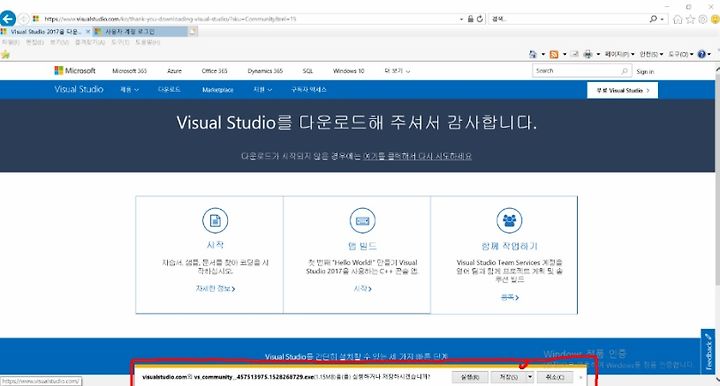Click the magnifier icon in browser search box
The width and height of the screenshot is (720, 386).
pos(653,19)
